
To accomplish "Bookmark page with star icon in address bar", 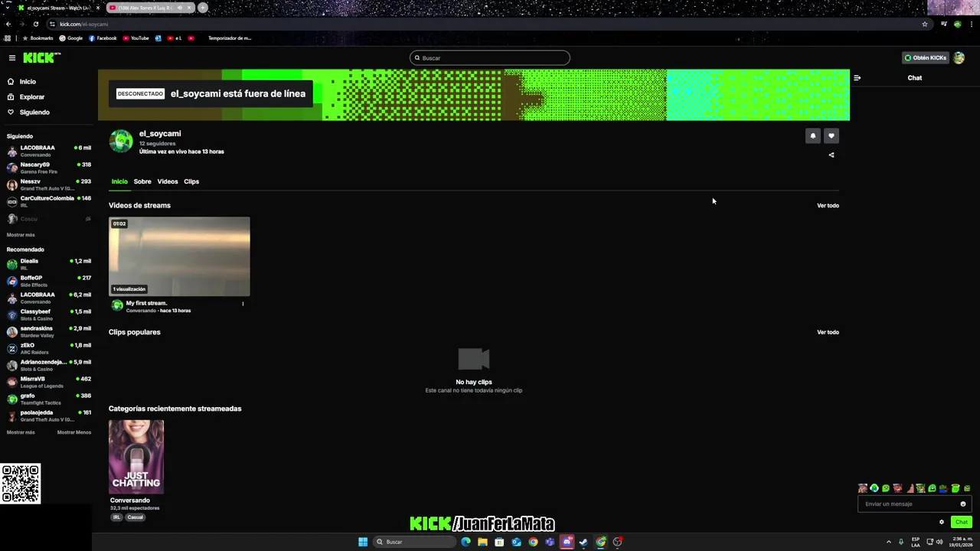I will (925, 24).
